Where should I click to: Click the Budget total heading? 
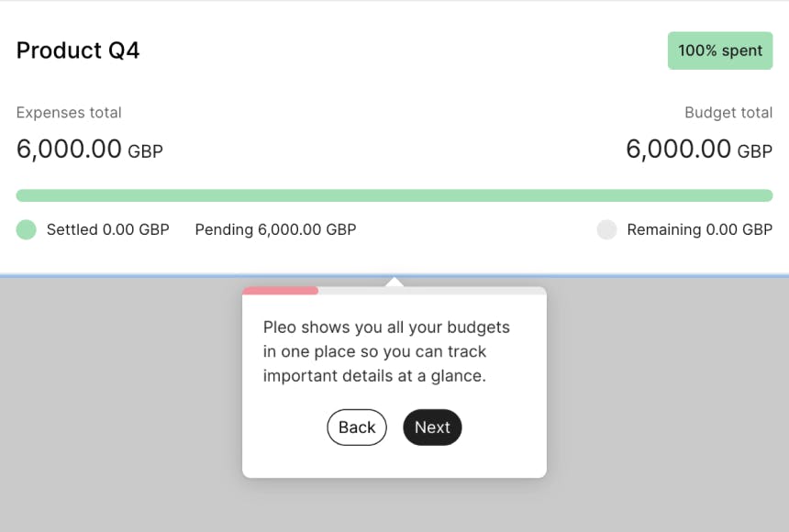pos(728,113)
